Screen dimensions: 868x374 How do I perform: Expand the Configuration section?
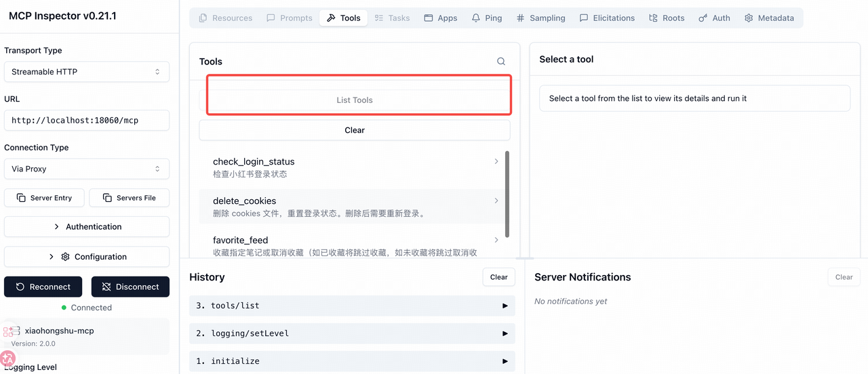(x=86, y=257)
